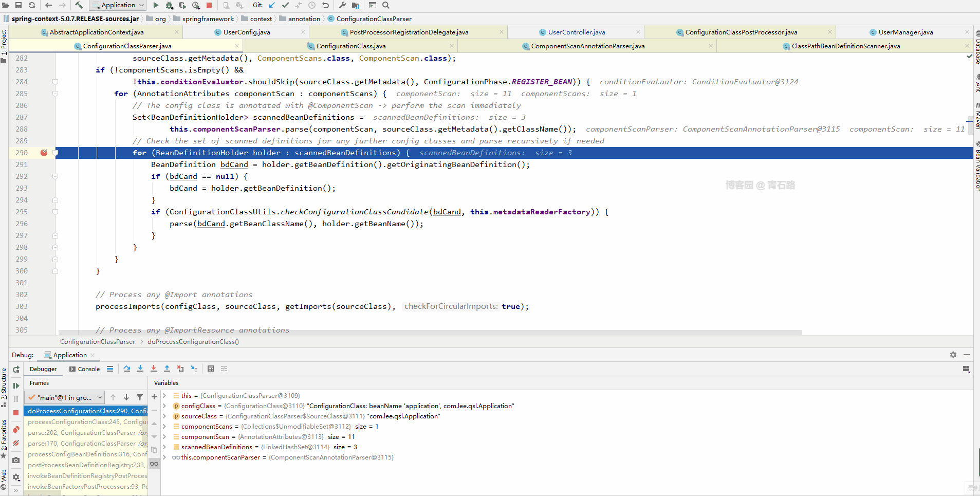Open Settings via the wrench icon

[x=342, y=5]
